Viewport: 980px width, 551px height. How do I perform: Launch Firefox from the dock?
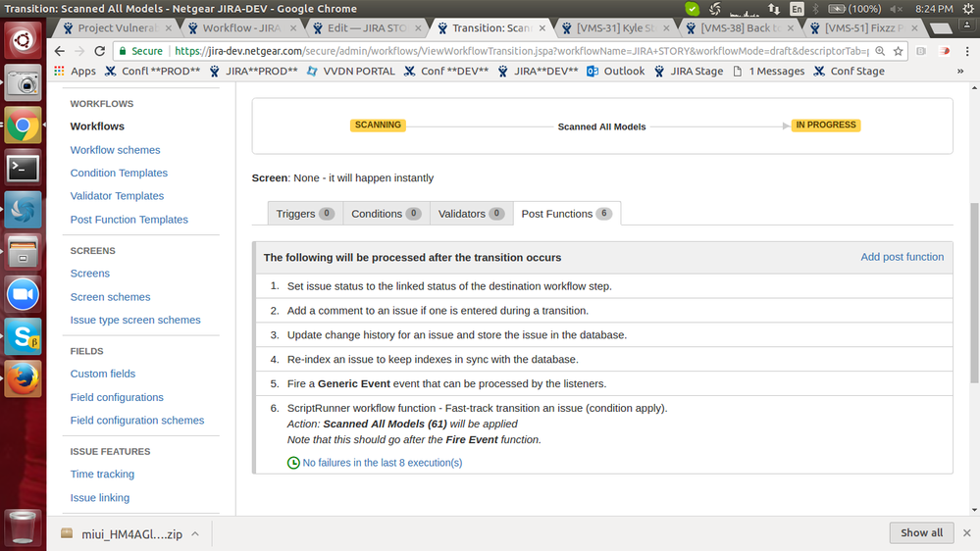(x=24, y=378)
